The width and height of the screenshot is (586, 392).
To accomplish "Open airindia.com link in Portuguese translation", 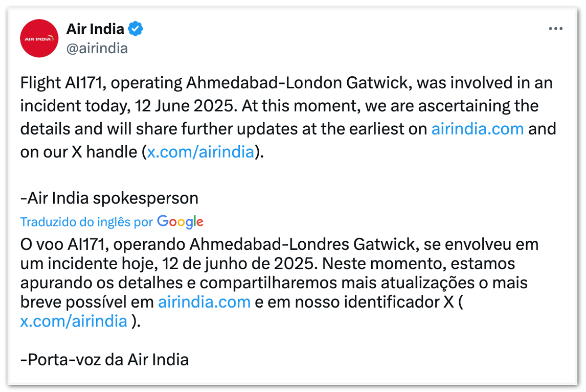I will click(204, 302).
